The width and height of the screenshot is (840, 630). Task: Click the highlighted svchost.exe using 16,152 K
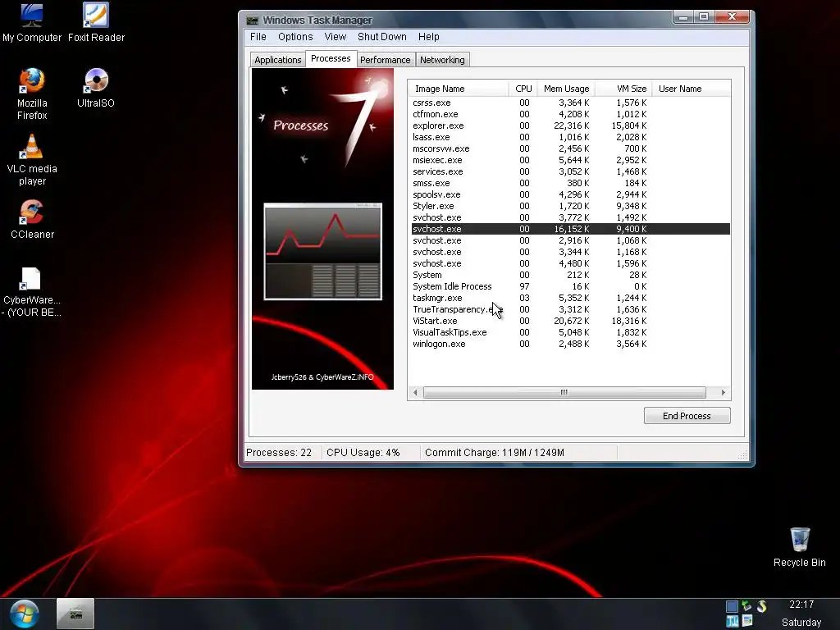tap(571, 229)
